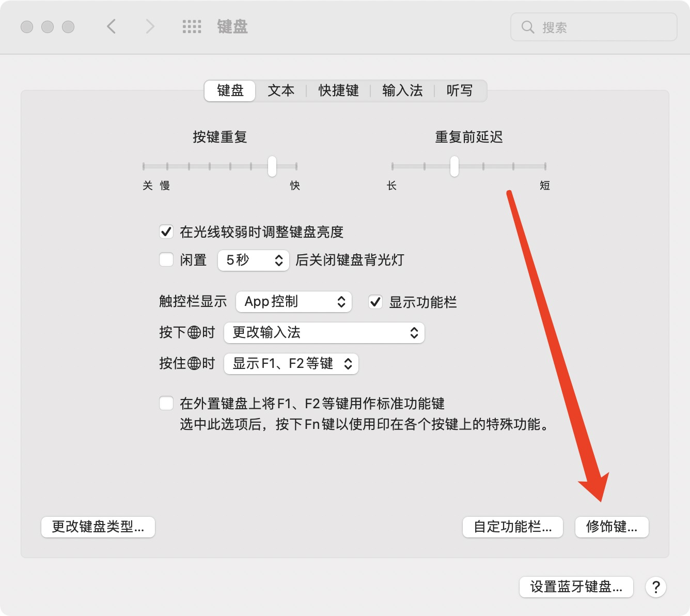Image resolution: width=690 pixels, height=616 pixels.
Task: Open the 5秒 duration dropdown
Action: click(253, 260)
